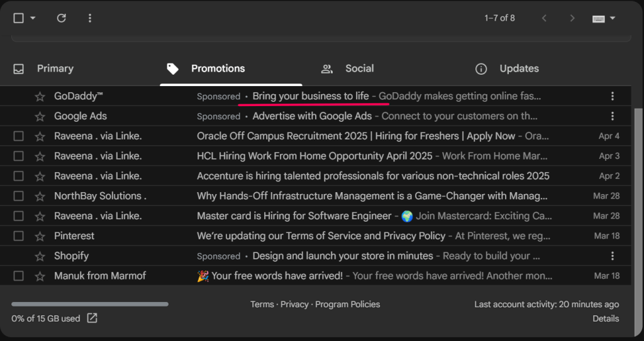Star the Master card is Hiring email

tap(40, 216)
